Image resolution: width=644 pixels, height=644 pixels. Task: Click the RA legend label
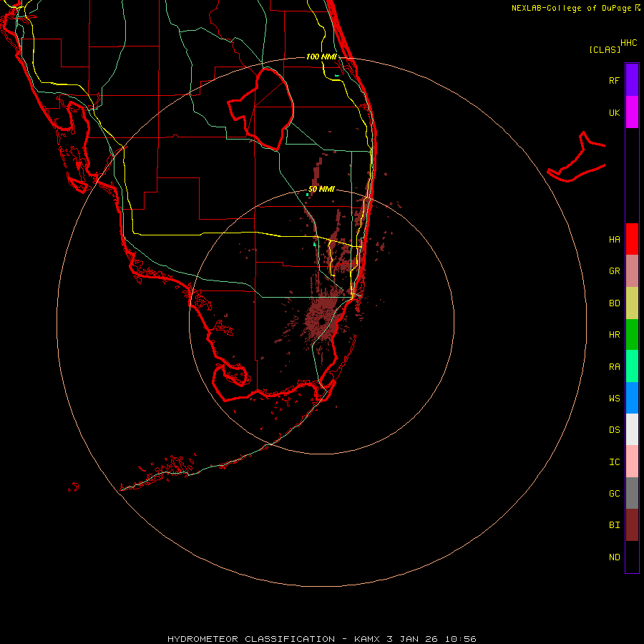click(615, 367)
